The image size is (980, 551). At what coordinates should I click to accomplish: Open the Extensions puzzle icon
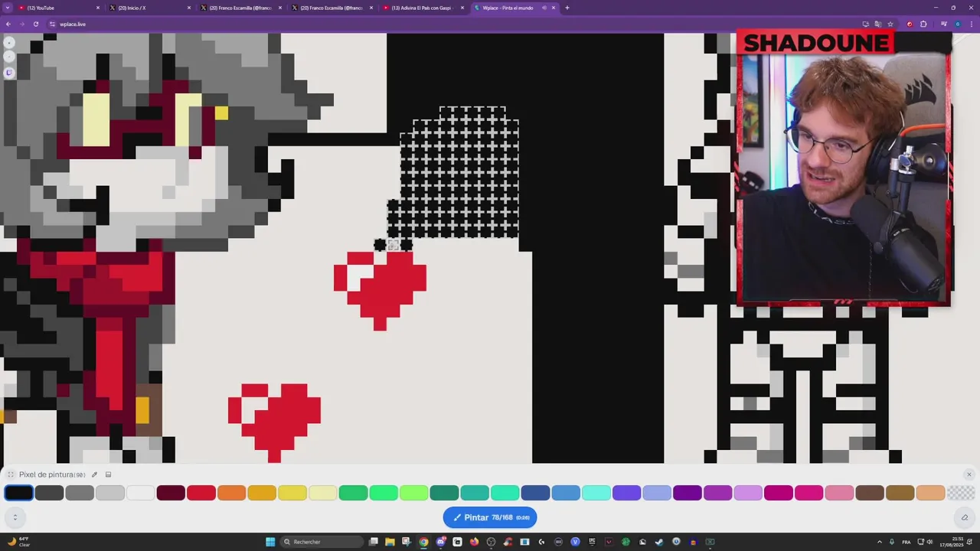(923, 24)
